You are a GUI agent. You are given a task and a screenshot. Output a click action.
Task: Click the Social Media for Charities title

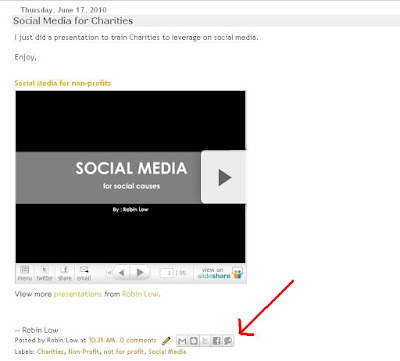pos(73,21)
